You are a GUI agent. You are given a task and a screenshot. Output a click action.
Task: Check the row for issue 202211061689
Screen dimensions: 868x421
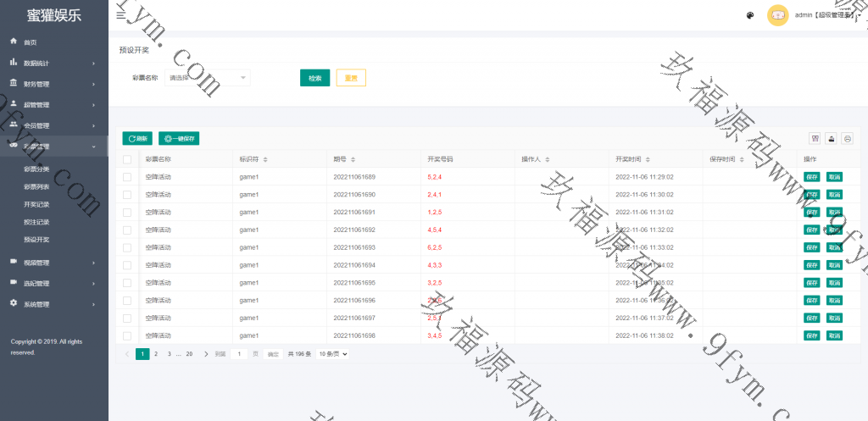pyautogui.click(x=127, y=177)
